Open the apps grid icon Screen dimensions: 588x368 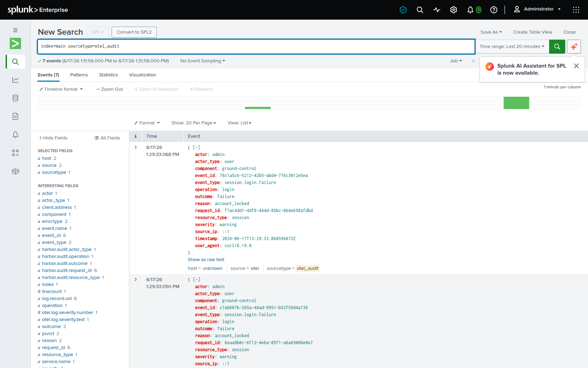(576, 10)
